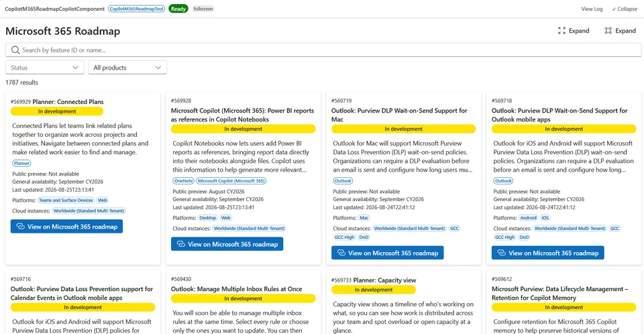The height and width of the screenshot is (334, 644).
Task: Select the Microsoft Copilot (Microsoft 365) tag
Action: pos(231,181)
